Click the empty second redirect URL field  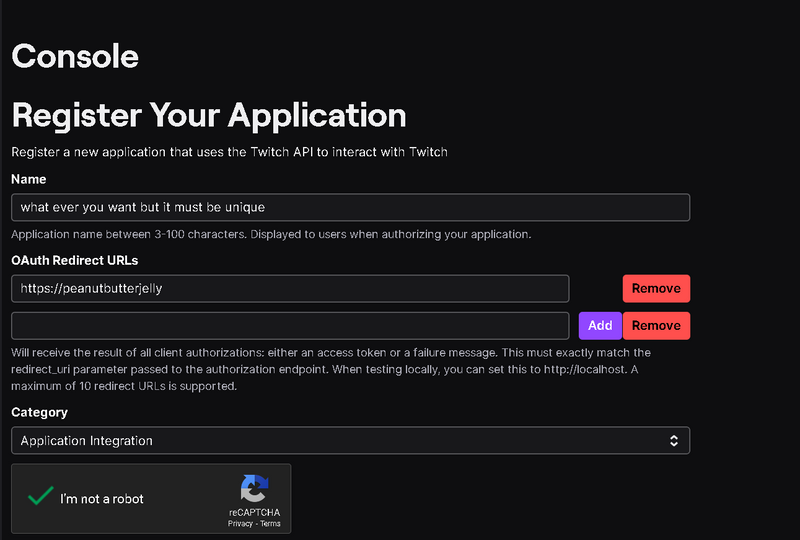coord(290,325)
